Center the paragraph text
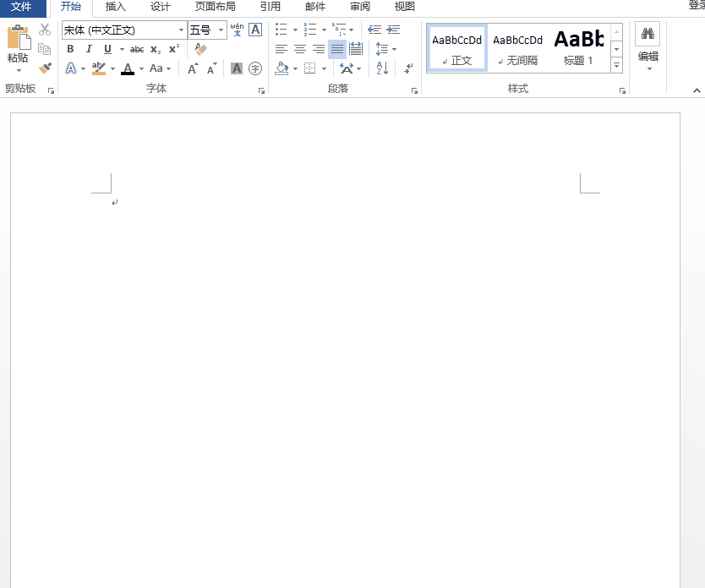705x588 pixels. click(300, 49)
